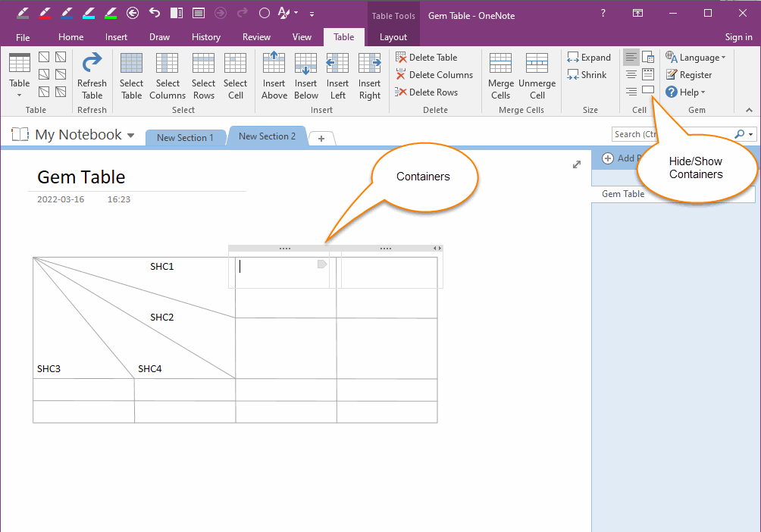Screen dimensions: 761x532
Task: Click the single-line diagonal header cell icon
Action: click(44, 57)
